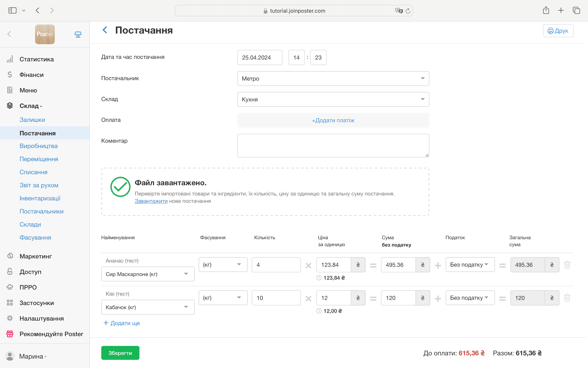This screenshot has height=368, width=588.
Task: Open ПРРО in the sidebar
Action: click(28, 287)
